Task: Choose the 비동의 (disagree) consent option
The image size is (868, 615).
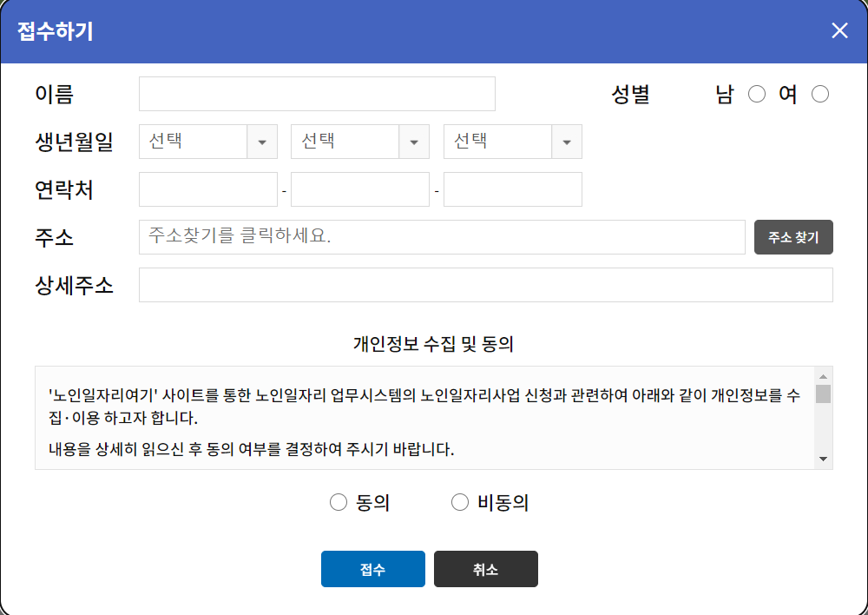Action: click(459, 501)
